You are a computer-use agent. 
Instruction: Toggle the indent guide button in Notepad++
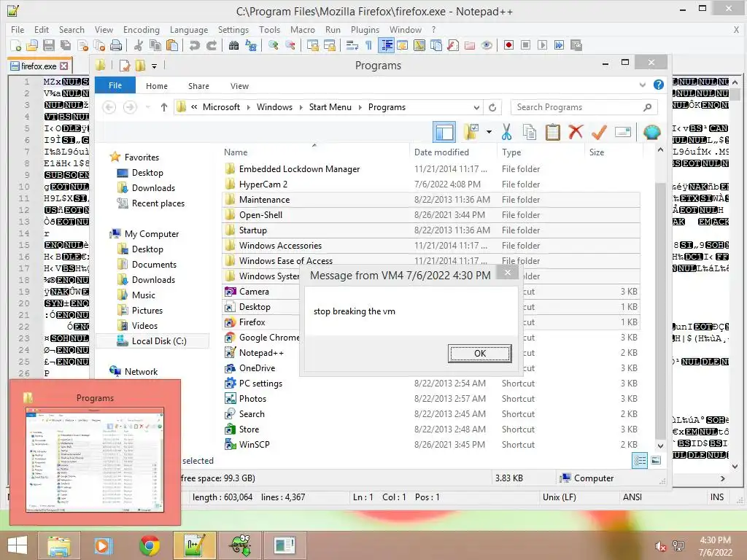(387, 45)
